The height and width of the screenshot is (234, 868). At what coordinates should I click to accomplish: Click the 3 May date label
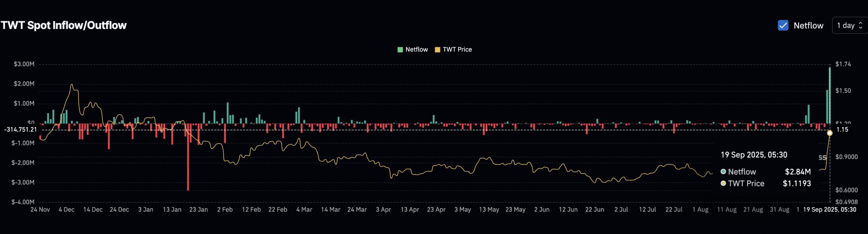click(462, 210)
